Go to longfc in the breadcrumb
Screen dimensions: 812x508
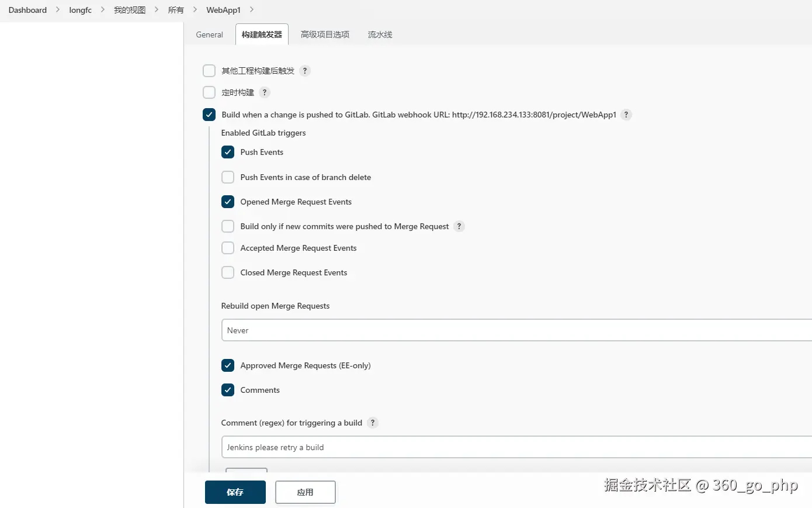tap(80, 10)
